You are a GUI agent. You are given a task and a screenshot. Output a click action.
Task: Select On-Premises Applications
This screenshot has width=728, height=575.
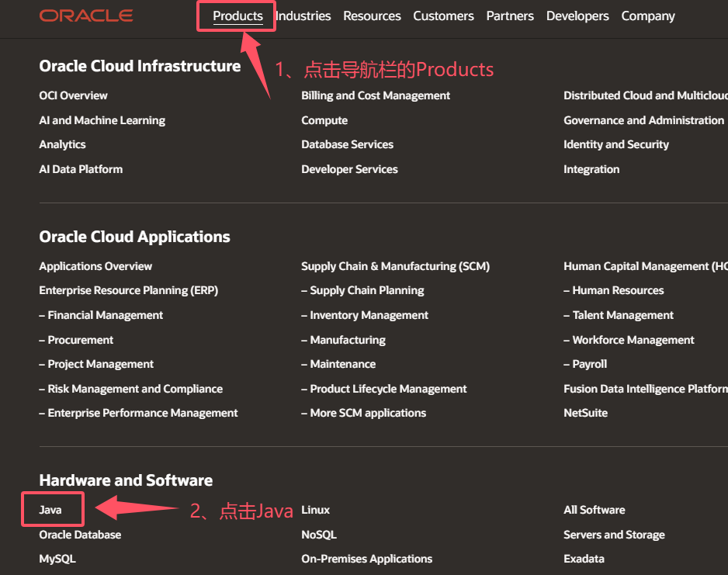pos(367,559)
